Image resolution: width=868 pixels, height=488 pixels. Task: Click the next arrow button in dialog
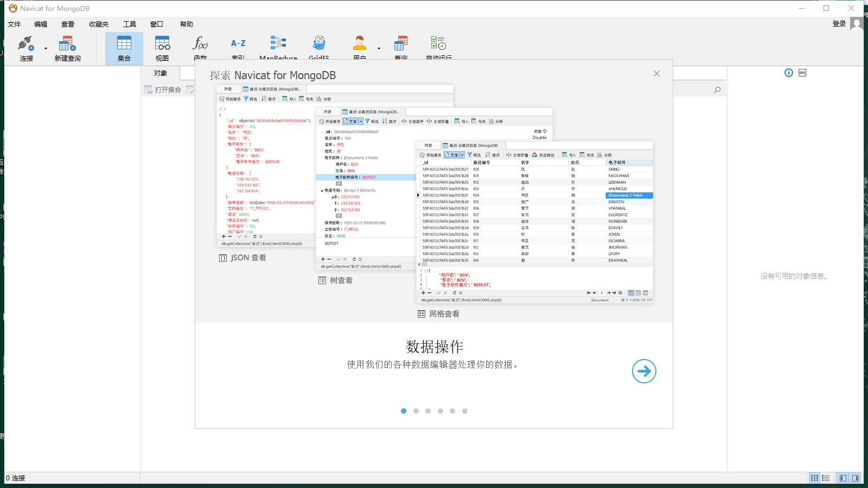click(x=644, y=371)
